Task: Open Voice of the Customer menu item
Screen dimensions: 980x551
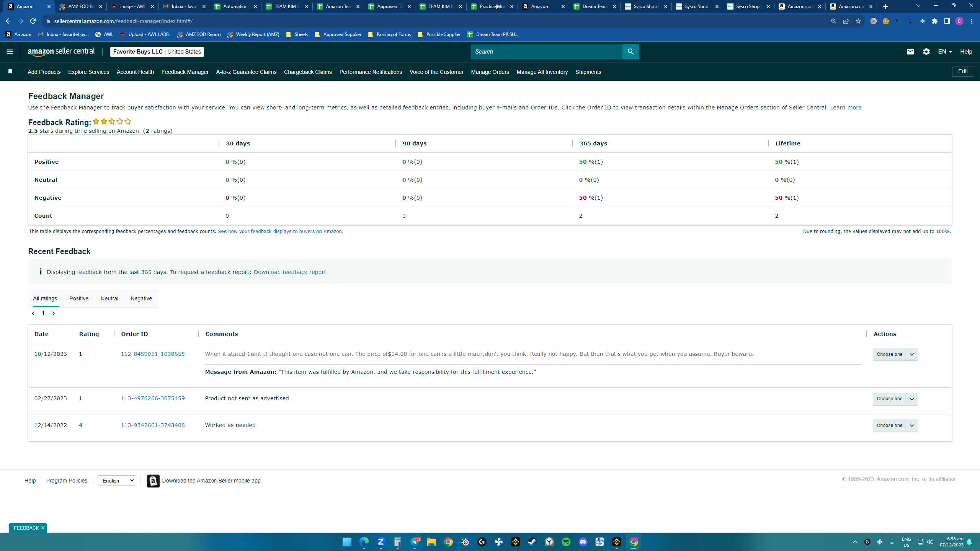Action: 436,72
